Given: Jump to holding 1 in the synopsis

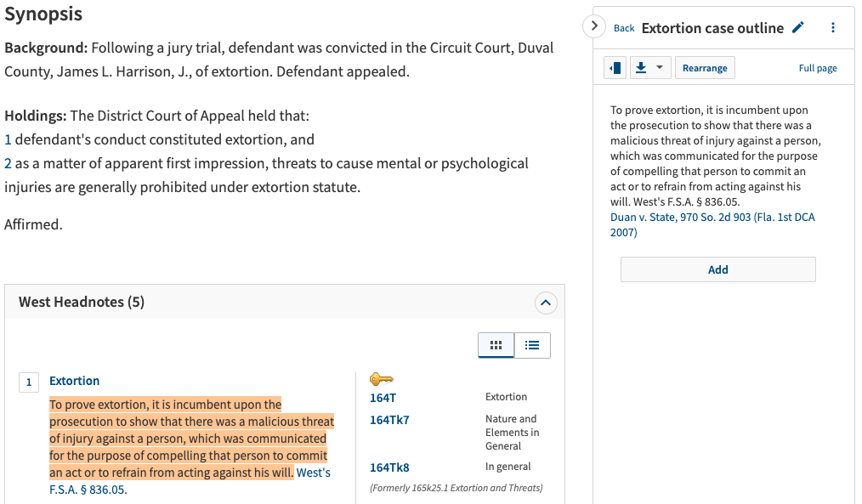Looking at the screenshot, I should 8,139.
